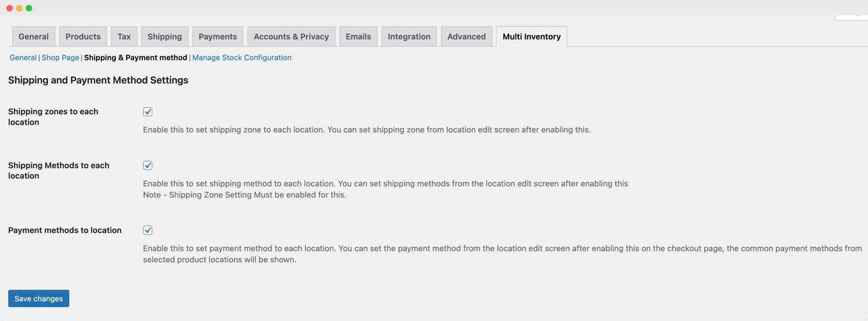This screenshot has height=321, width=868.
Task: Select Shipping & Payment method section
Action: (135, 57)
